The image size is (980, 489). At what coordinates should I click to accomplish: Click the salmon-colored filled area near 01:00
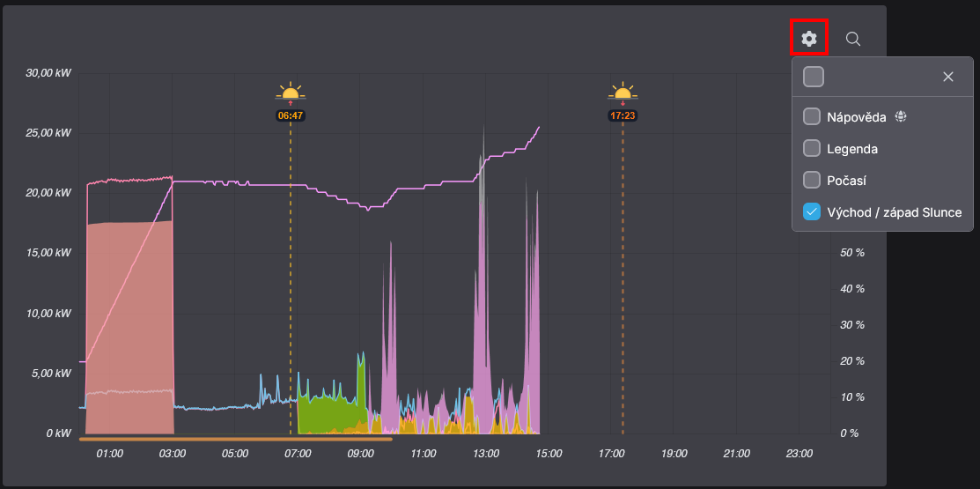[x=123, y=308]
